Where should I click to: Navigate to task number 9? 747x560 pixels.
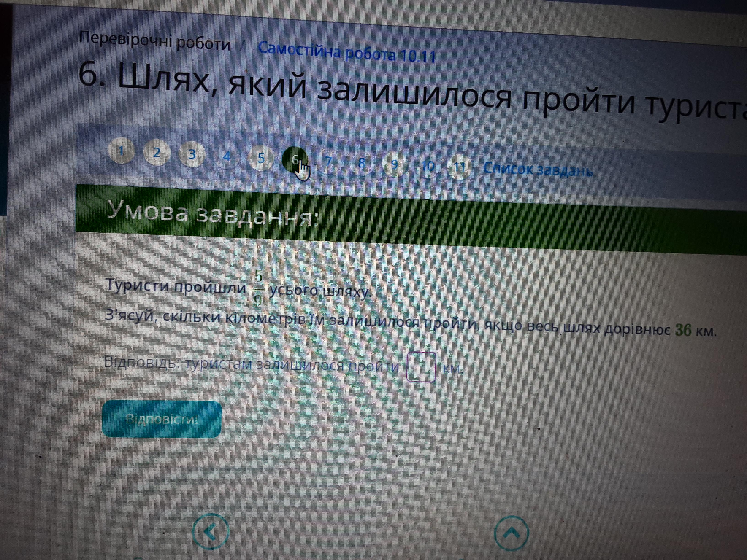pos(394,165)
